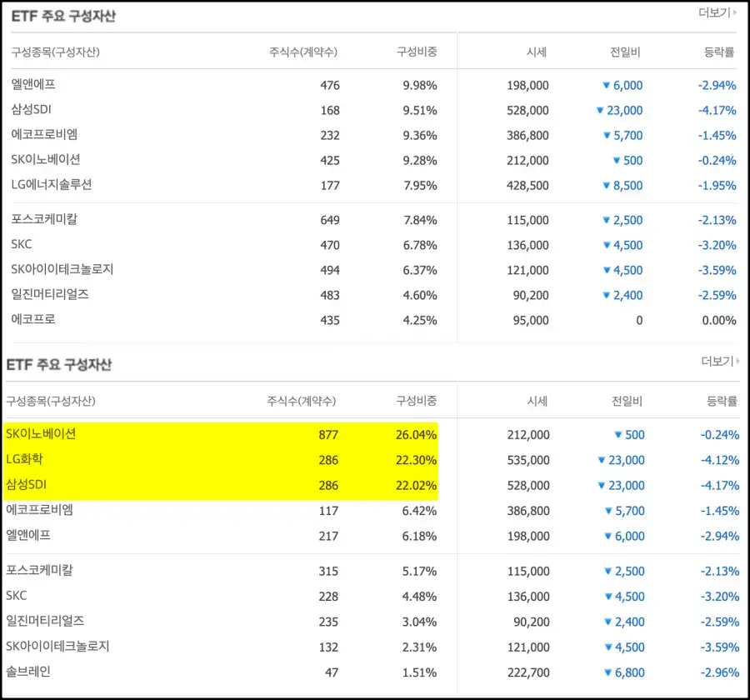Click 구성비중 header in the table listing LG화학
Image resolution: width=750 pixels, height=700 pixels.
point(416,401)
